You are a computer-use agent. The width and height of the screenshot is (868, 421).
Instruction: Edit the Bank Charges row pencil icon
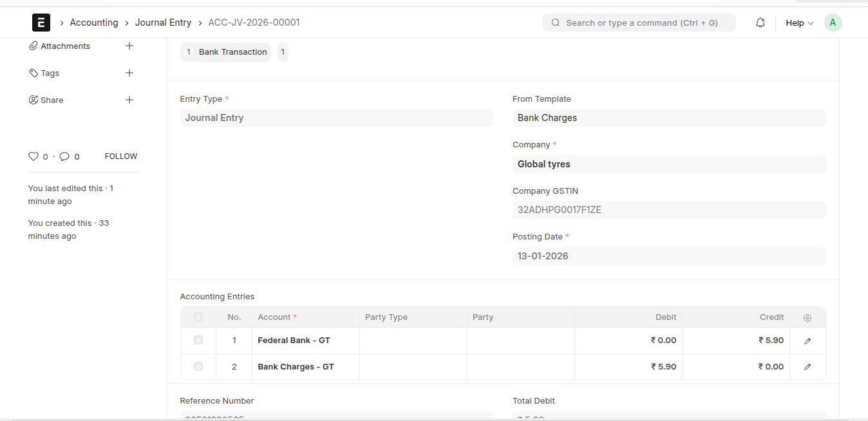(807, 367)
